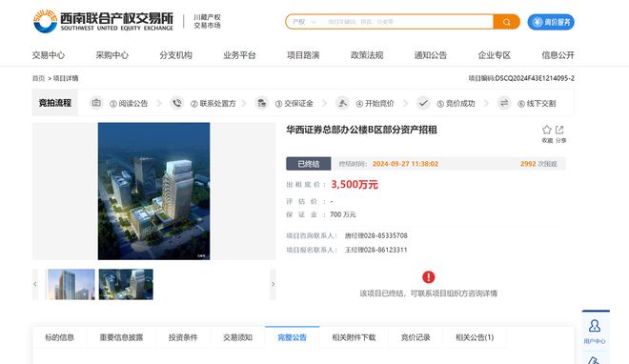Open the 分支机构 menu
The width and height of the screenshot is (629, 364).
tap(175, 55)
